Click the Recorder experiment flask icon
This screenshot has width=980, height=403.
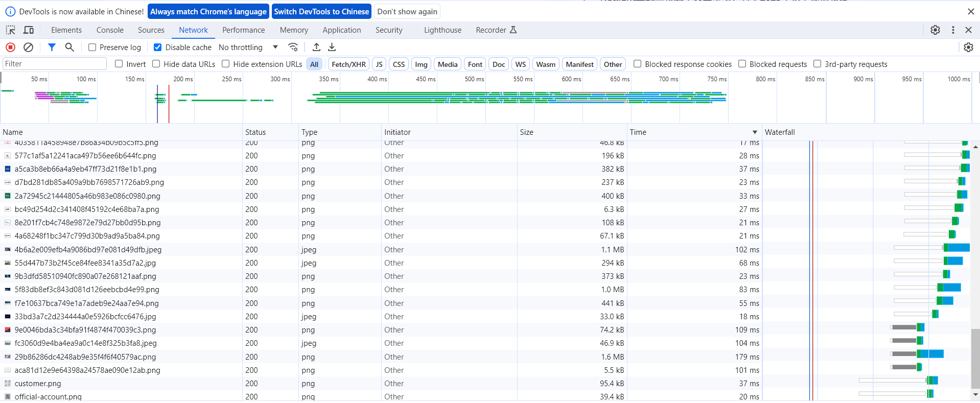pyautogui.click(x=514, y=30)
